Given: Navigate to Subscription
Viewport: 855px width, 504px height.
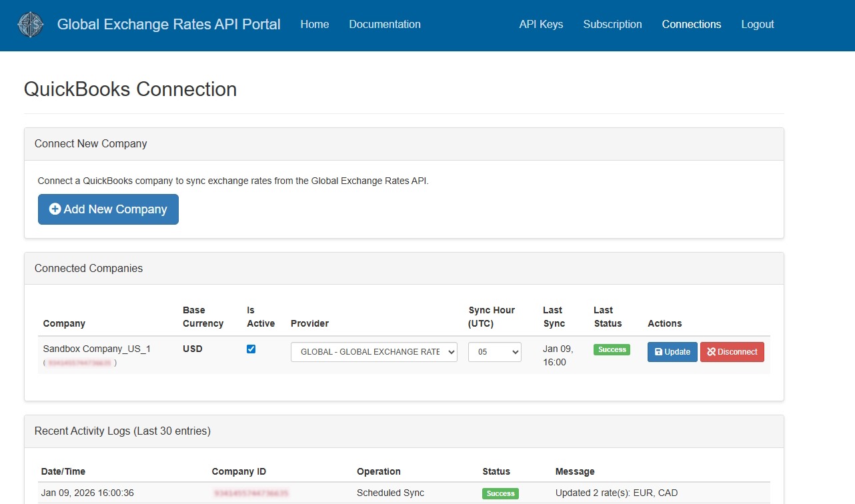Looking at the screenshot, I should coord(612,25).
